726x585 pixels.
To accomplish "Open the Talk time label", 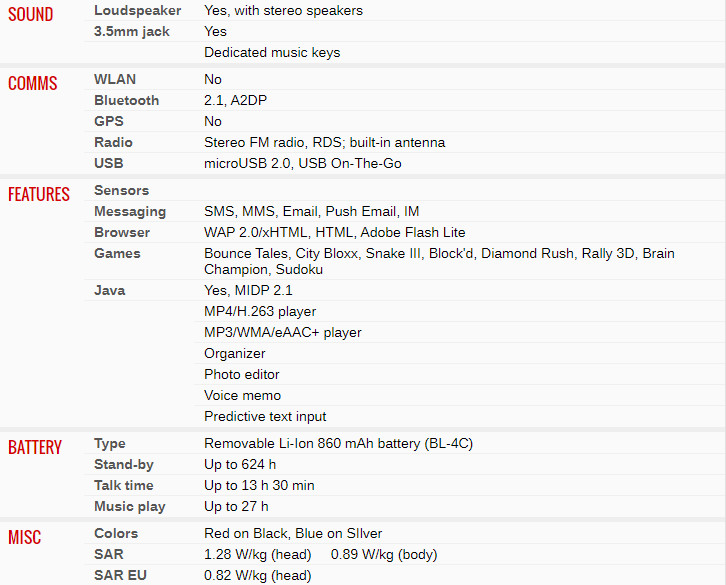I will [x=124, y=485].
